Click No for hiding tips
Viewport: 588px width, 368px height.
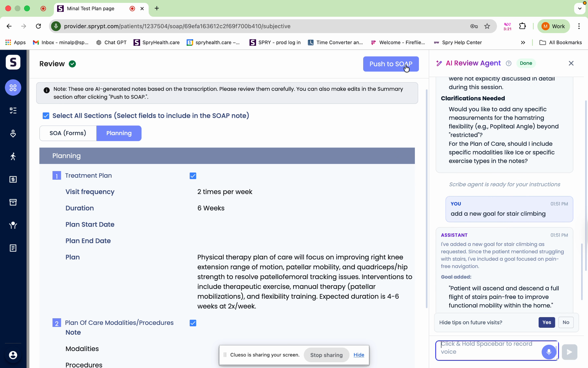point(566,322)
